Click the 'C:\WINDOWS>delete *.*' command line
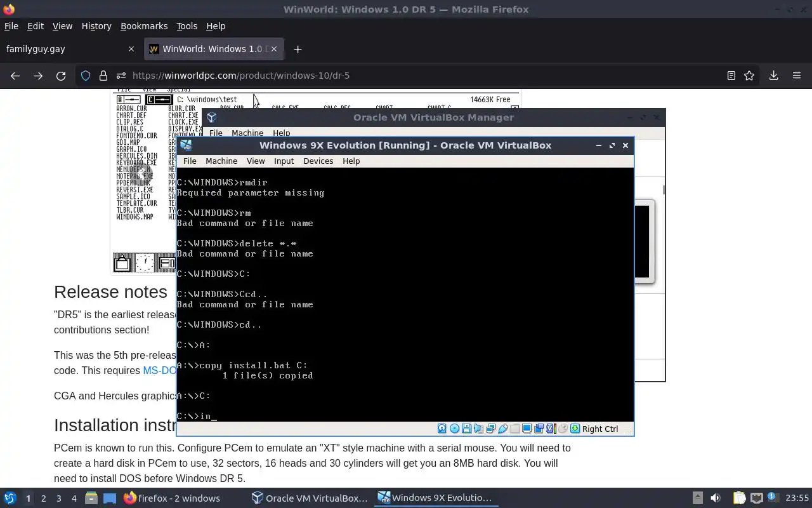Image resolution: width=812 pixels, height=508 pixels. point(237,243)
